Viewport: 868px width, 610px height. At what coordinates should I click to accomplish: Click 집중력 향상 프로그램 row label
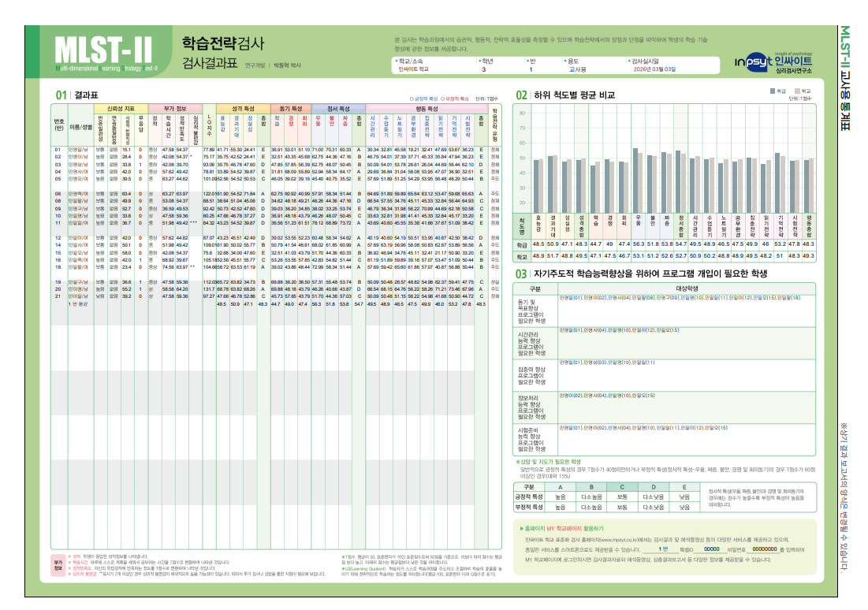tap(531, 376)
